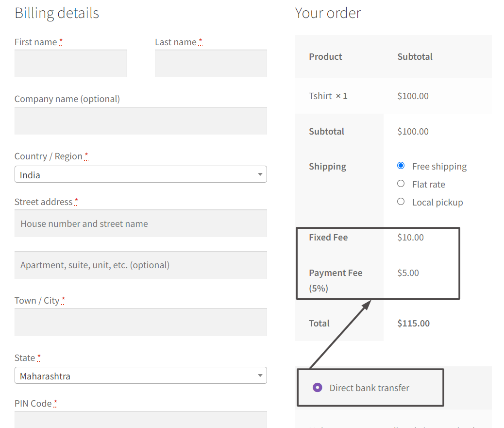Click the Last name input field
Viewport: 504px width, 428px height.
click(x=210, y=63)
